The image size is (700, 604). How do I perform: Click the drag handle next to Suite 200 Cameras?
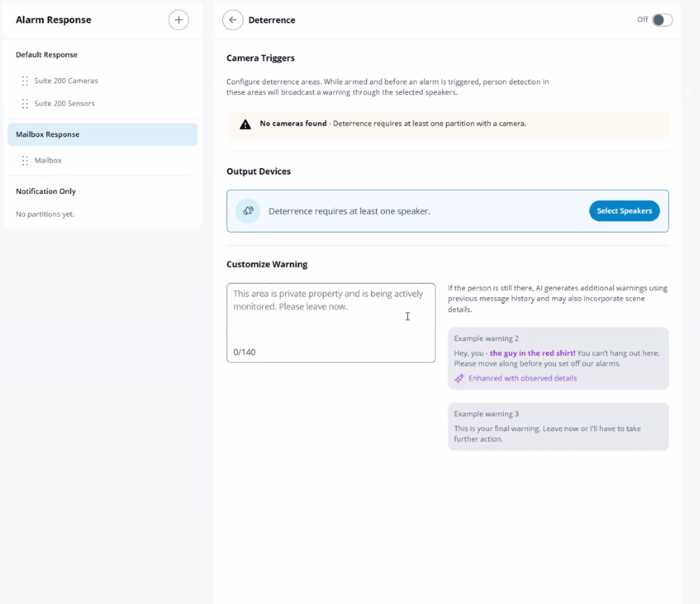pos(25,81)
